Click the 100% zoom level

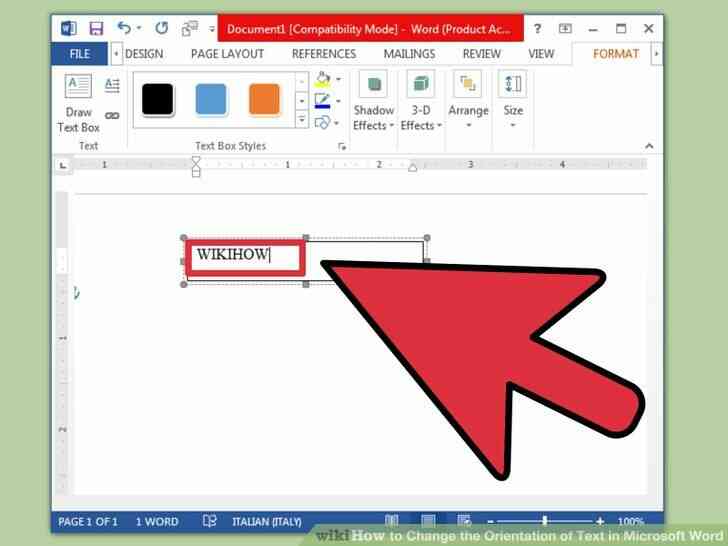[x=630, y=522]
